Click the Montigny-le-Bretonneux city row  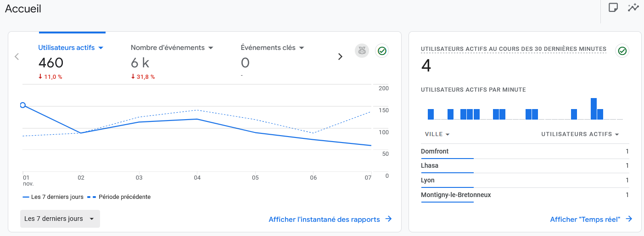pos(456,195)
